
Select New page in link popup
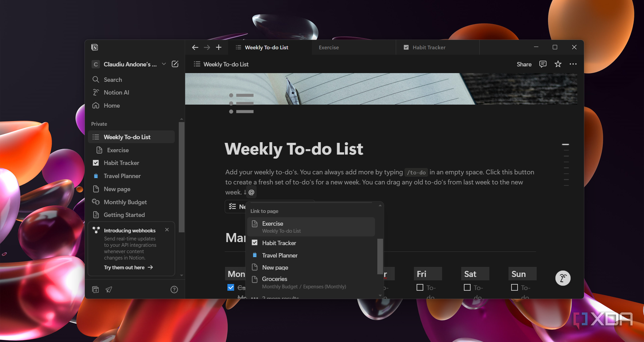coord(311,268)
